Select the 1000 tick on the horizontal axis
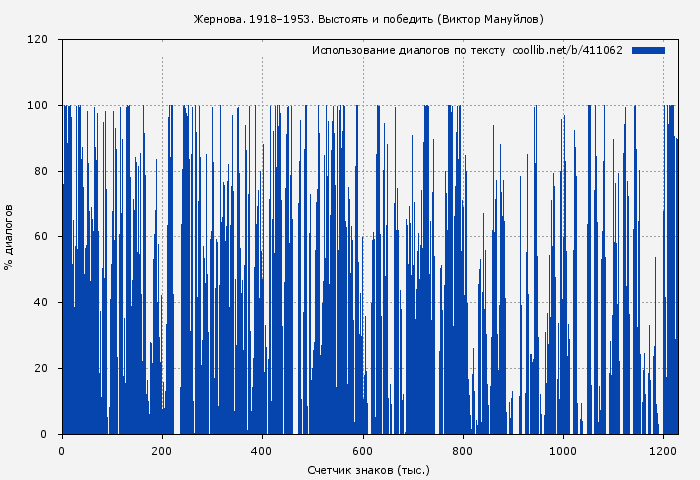The height and width of the screenshot is (480, 700). click(x=563, y=450)
